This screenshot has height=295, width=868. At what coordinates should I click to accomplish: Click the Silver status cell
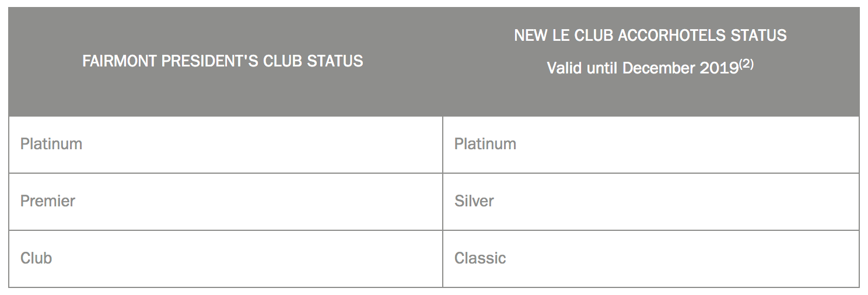[x=474, y=201]
